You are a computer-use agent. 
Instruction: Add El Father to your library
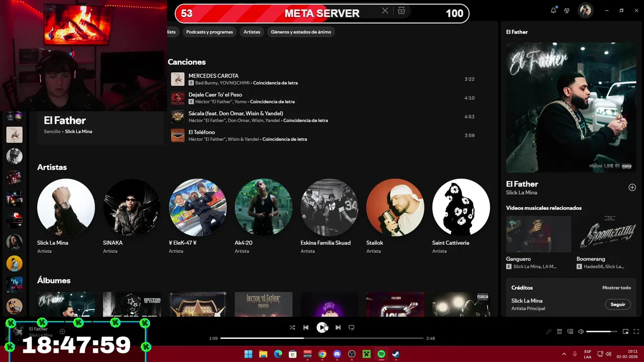632,188
